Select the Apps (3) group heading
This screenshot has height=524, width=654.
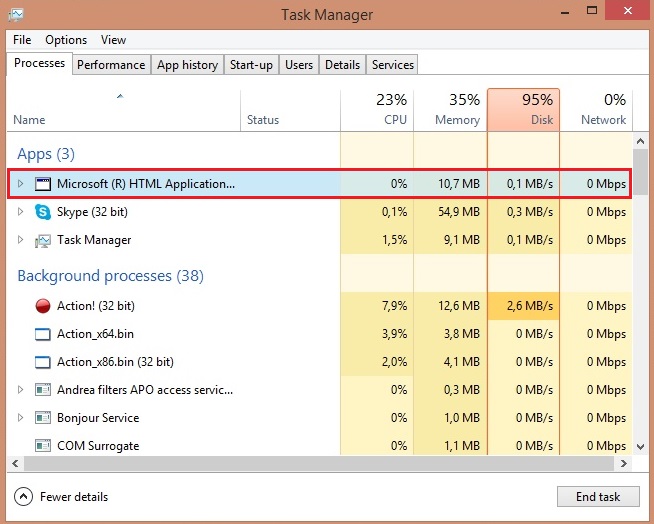pos(46,154)
